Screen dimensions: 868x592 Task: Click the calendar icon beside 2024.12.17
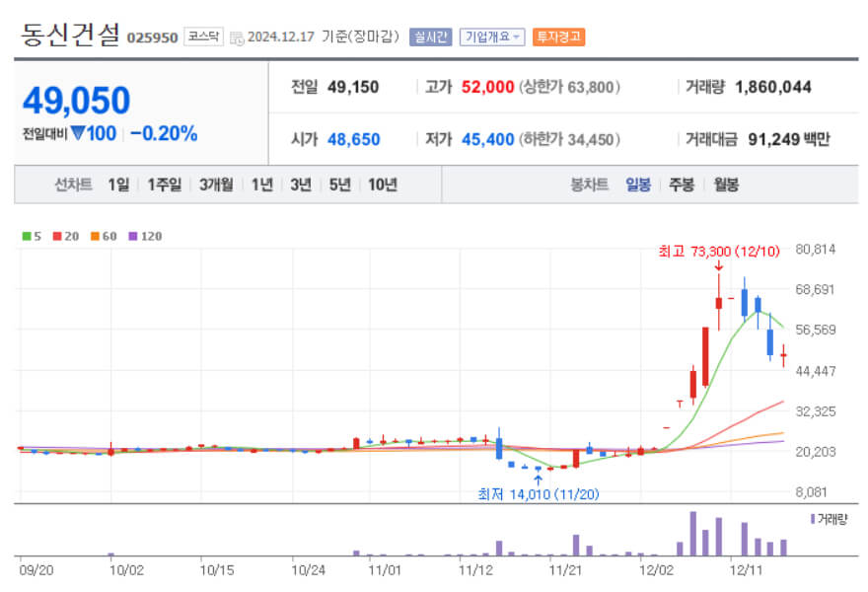pyautogui.click(x=237, y=38)
